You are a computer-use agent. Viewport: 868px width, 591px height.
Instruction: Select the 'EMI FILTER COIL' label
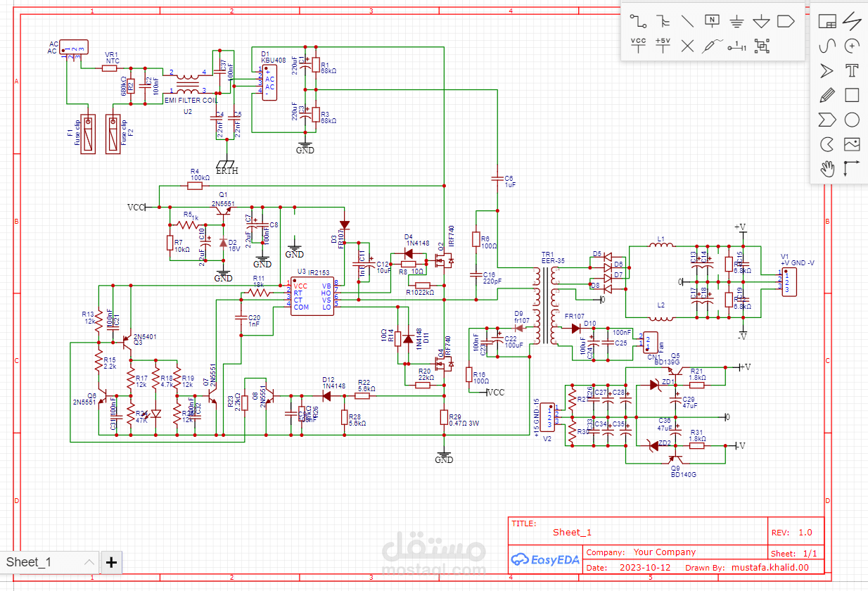tap(191, 101)
